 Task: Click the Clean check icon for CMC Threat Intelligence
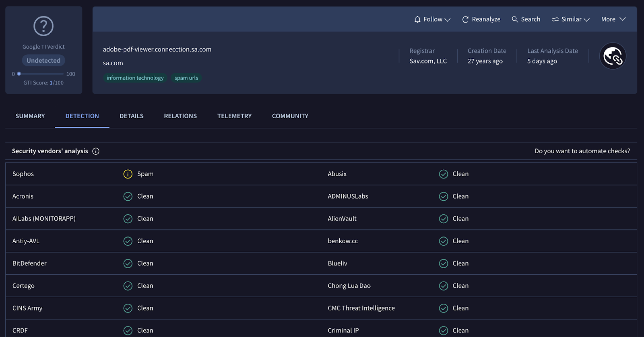click(444, 308)
